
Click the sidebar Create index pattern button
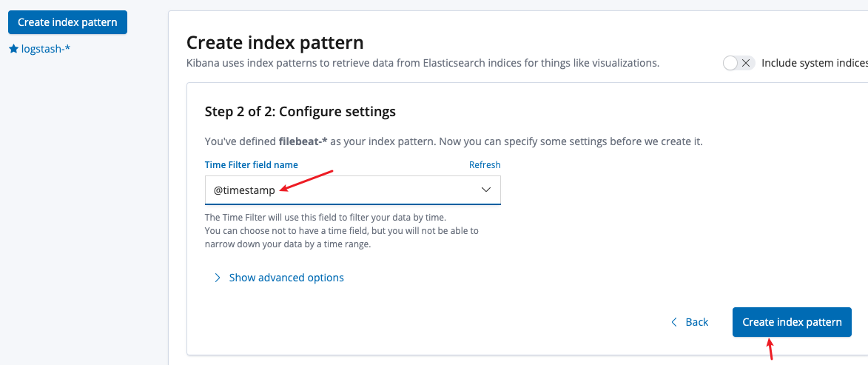tap(67, 22)
